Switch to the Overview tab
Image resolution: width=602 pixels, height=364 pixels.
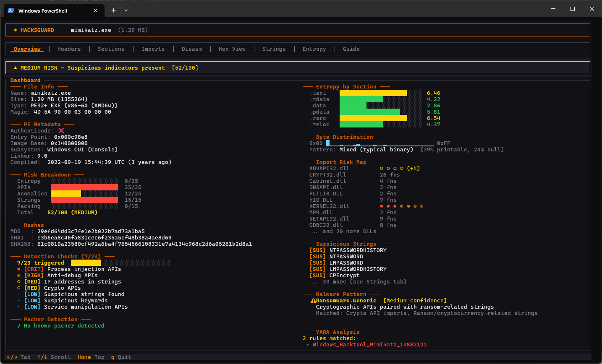(x=27, y=49)
